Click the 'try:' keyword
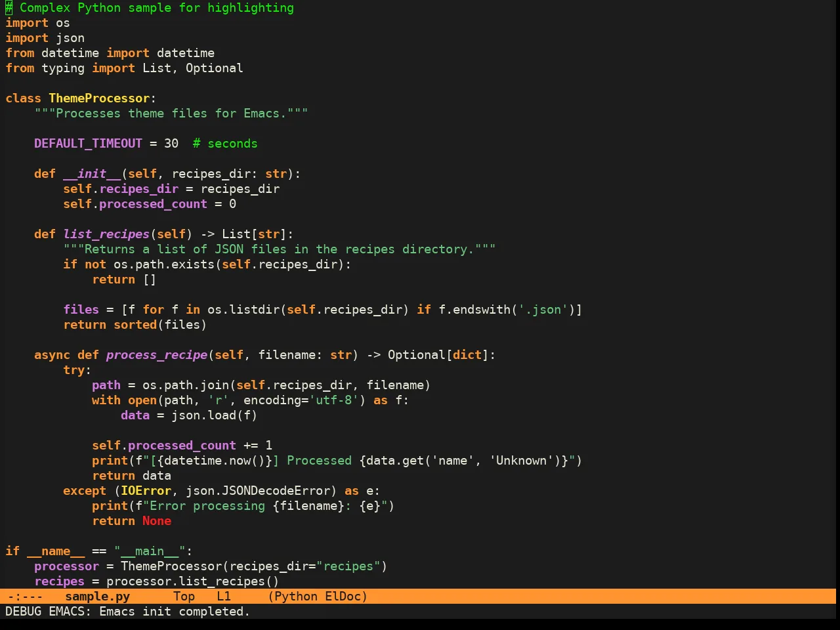The height and width of the screenshot is (630, 840). coord(77,370)
